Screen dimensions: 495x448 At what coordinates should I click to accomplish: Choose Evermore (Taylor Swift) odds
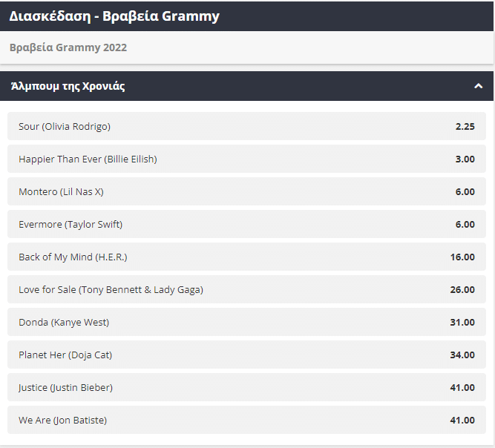coord(246,224)
